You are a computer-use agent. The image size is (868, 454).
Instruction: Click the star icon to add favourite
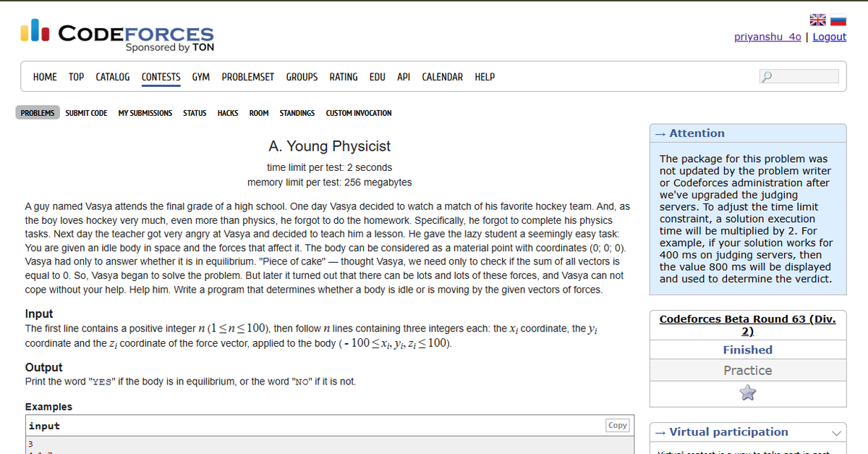pos(748,392)
